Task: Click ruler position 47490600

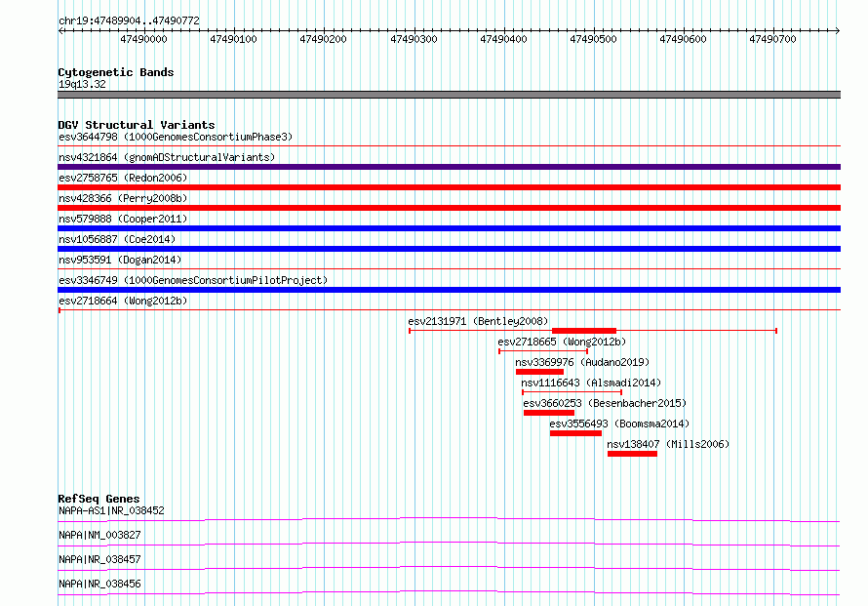Action: tap(683, 39)
